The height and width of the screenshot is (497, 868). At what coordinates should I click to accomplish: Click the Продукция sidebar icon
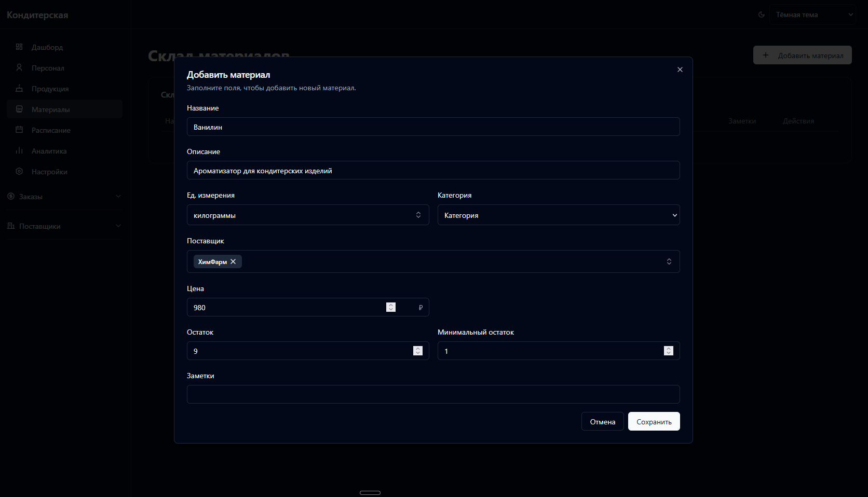click(19, 88)
